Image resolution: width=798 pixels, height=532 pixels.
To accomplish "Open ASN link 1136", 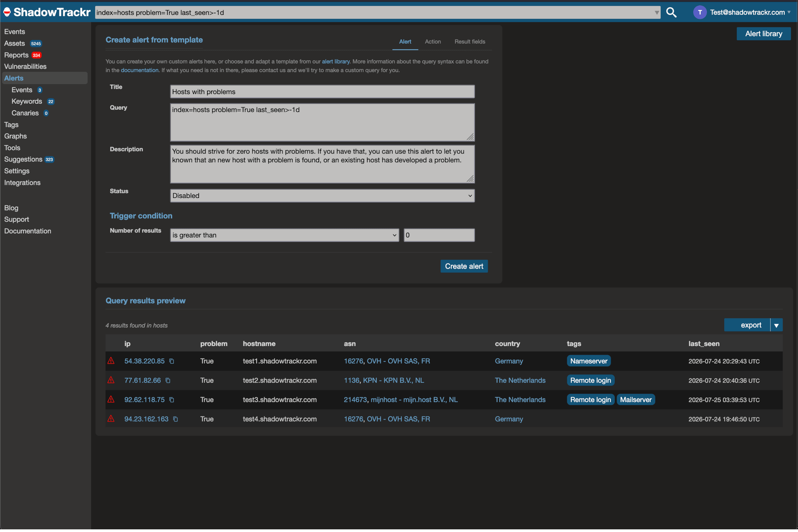I will 351,380.
